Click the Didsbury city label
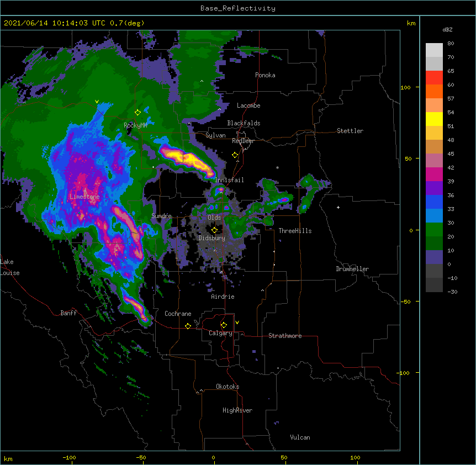Viewport: 476px width, 465px height. (x=212, y=238)
